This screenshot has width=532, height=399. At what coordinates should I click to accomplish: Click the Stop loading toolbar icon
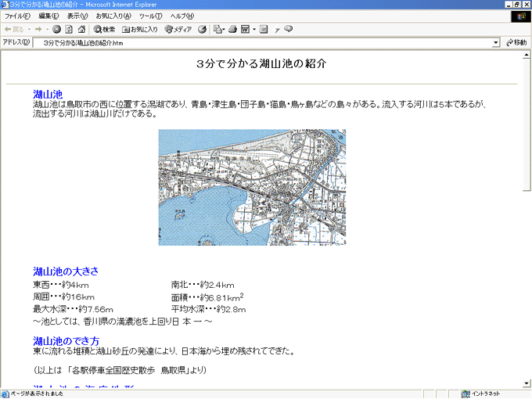(57, 29)
